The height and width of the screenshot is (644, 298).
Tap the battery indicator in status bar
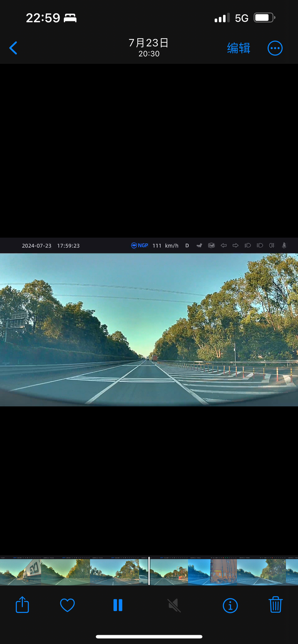pyautogui.click(x=264, y=18)
